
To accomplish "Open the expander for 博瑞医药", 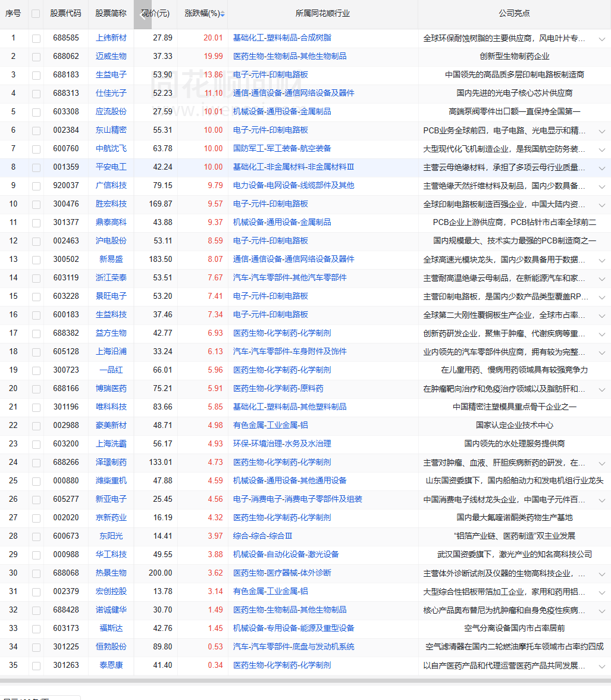I will click(602, 389).
